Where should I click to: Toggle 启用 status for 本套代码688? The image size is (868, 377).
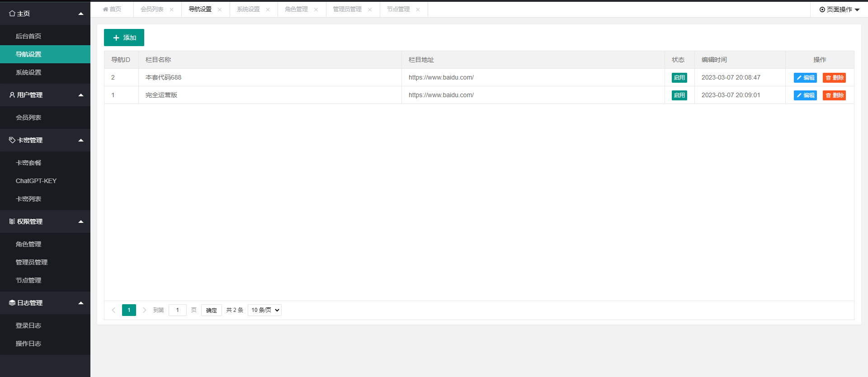click(x=679, y=78)
